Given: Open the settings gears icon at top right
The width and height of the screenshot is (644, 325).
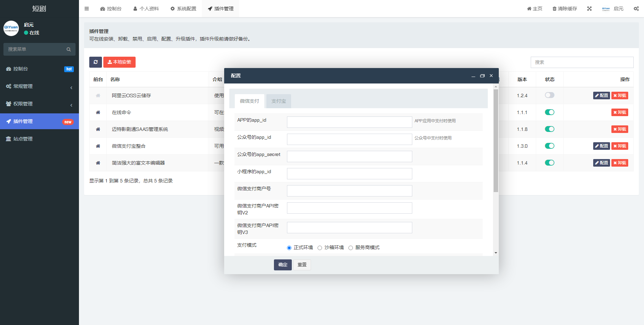Looking at the screenshot, I should coord(636,9).
